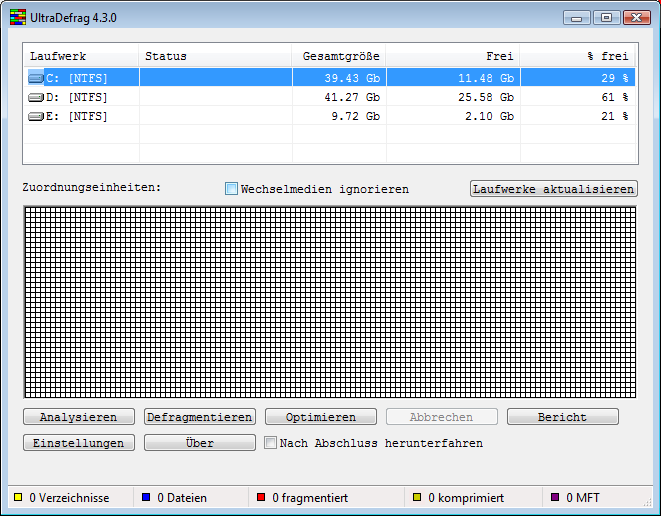Click the window resize grip
The height and width of the screenshot is (516, 661).
pos(648,501)
